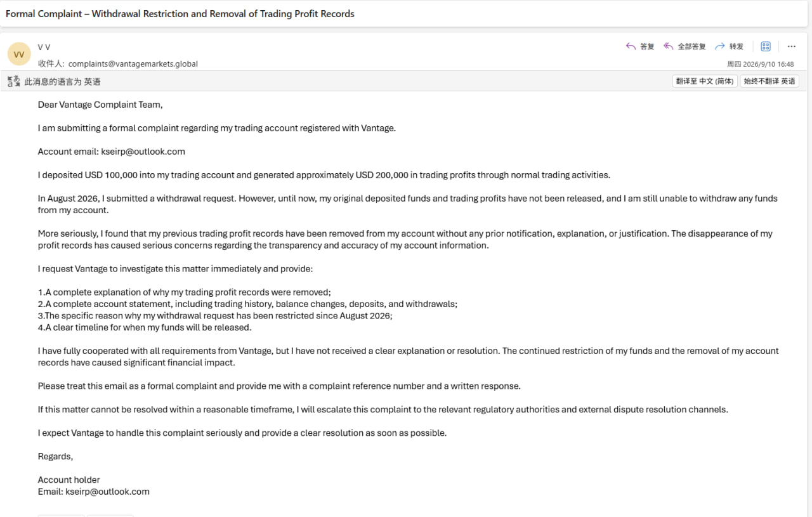This screenshot has height=517, width=812.
Task: Click the 周四 2026/9/10 16:48 timestamp
Action: pyautogui.click(x=760, y=64)
